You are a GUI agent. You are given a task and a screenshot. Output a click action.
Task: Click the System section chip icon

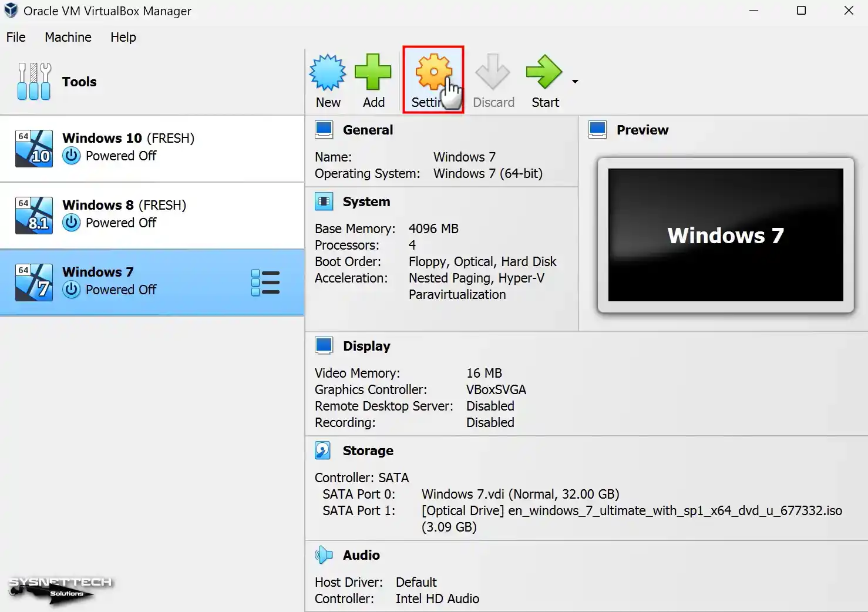[324, 201]
